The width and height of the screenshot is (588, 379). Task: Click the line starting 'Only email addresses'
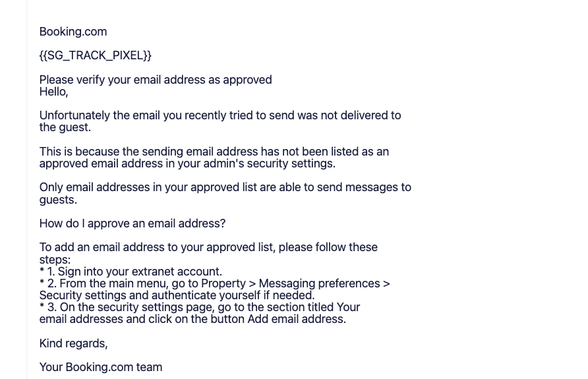pos(225,187)
